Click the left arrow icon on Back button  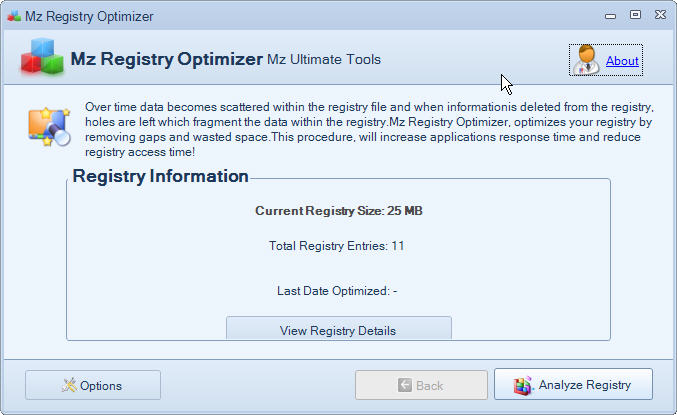(404, 385)
